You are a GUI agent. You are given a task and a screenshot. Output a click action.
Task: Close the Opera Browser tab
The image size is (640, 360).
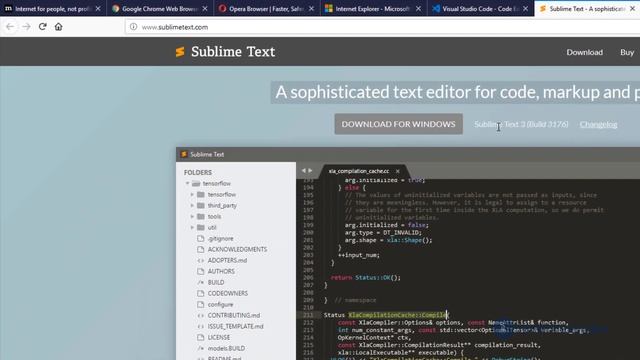click(311, 9)
